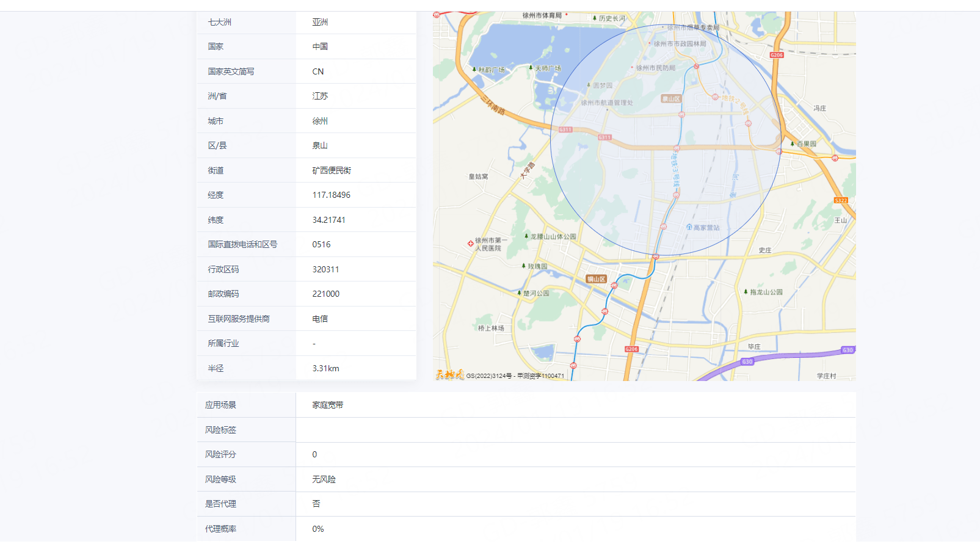Screen dimensions: 980x552
Task: Click the 七大洲 row label
Action: click(220, 22)
